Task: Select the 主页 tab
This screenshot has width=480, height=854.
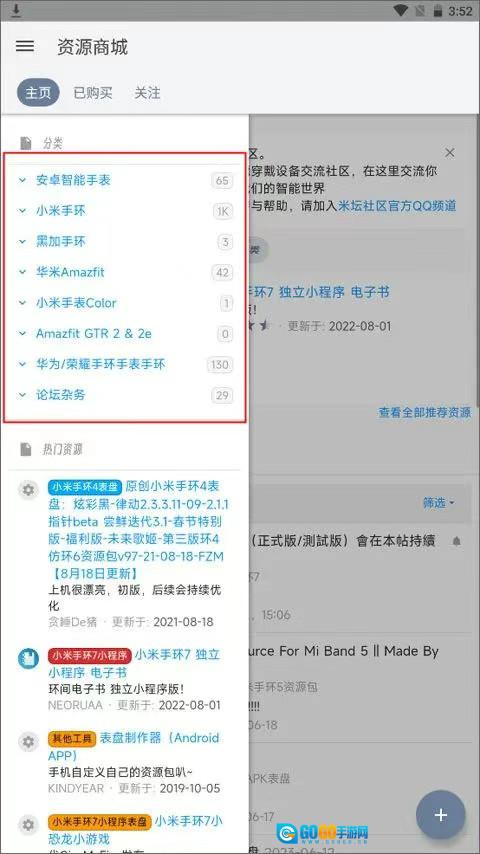Action: [38, 93]
